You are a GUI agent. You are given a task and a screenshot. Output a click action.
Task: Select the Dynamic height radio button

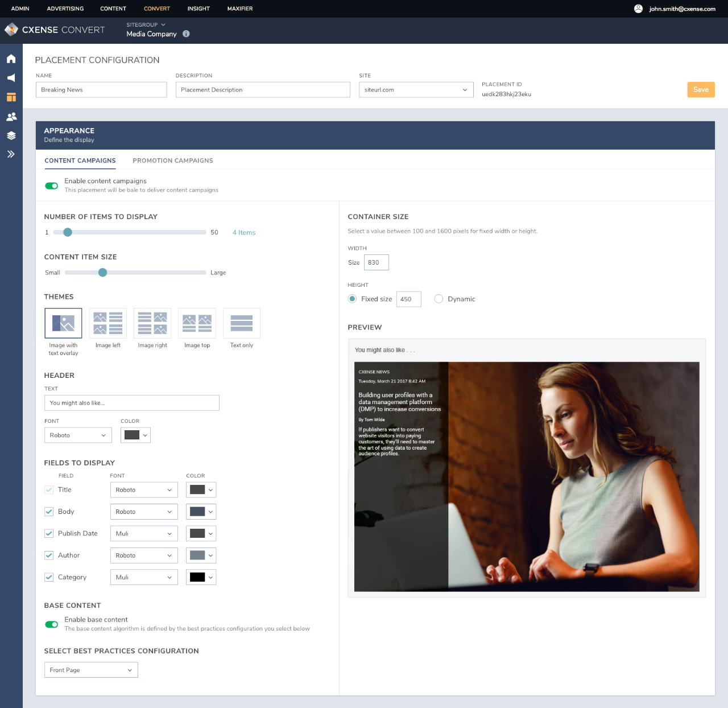pos(439,299)
